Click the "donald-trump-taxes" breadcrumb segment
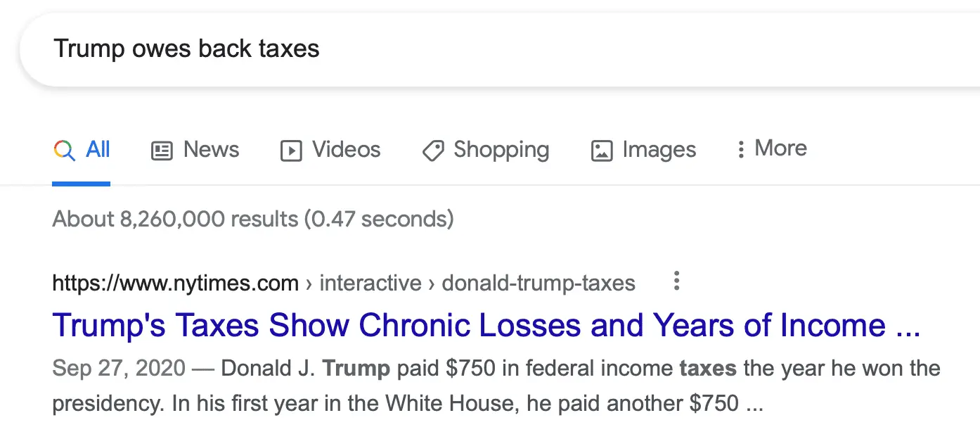The width and height of the screenshot is (980, 439). (x=538, y=283)
